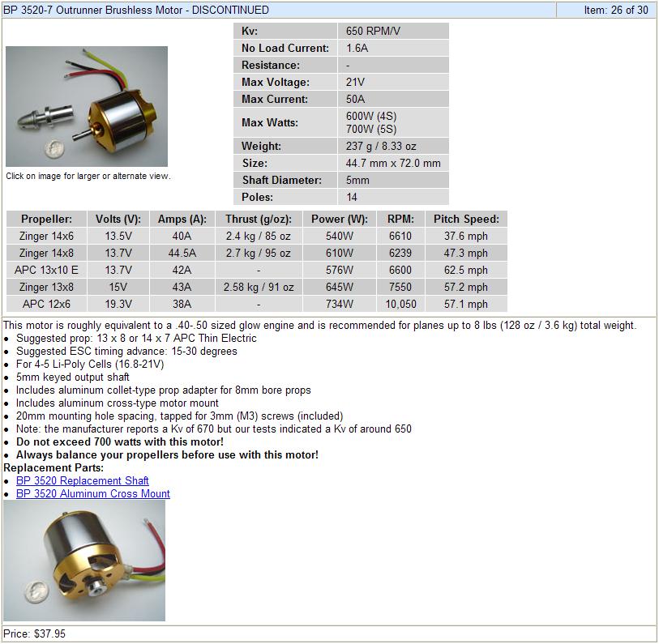659x644 pixels.
Task: Select the APC 13x10 E propeller cell
Action: (46, 270)
